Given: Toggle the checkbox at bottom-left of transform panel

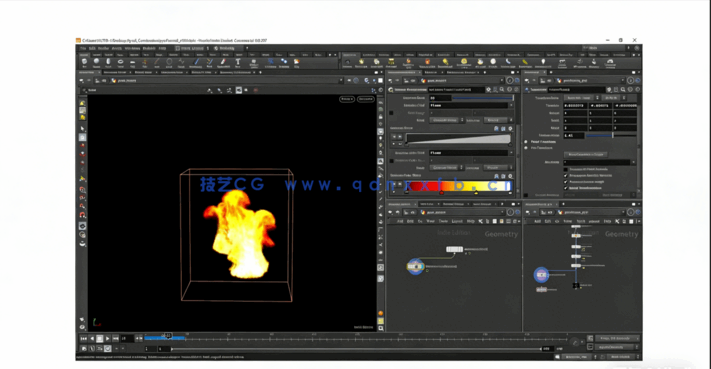Looking at the screenshot, I should click(x=526, y=195).
